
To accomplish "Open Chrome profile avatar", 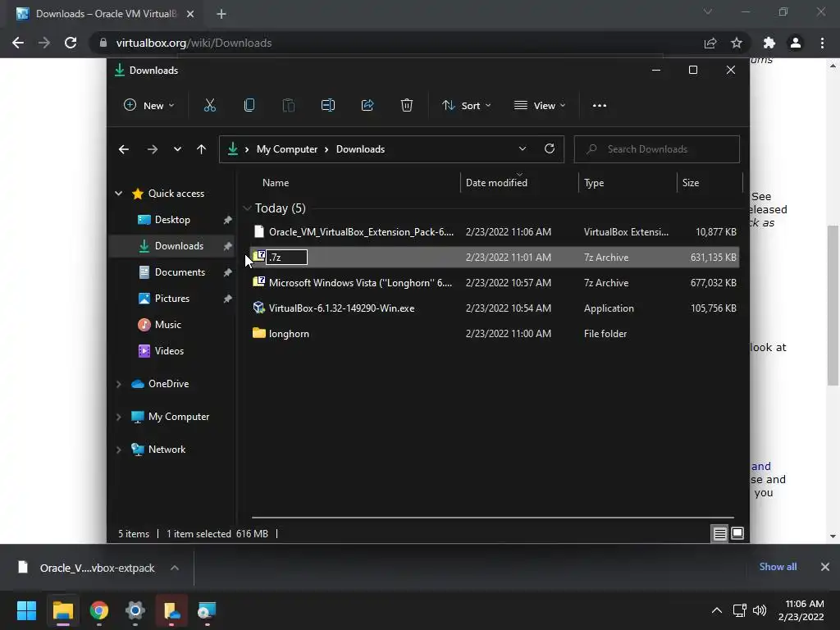I will coord(796,43).
